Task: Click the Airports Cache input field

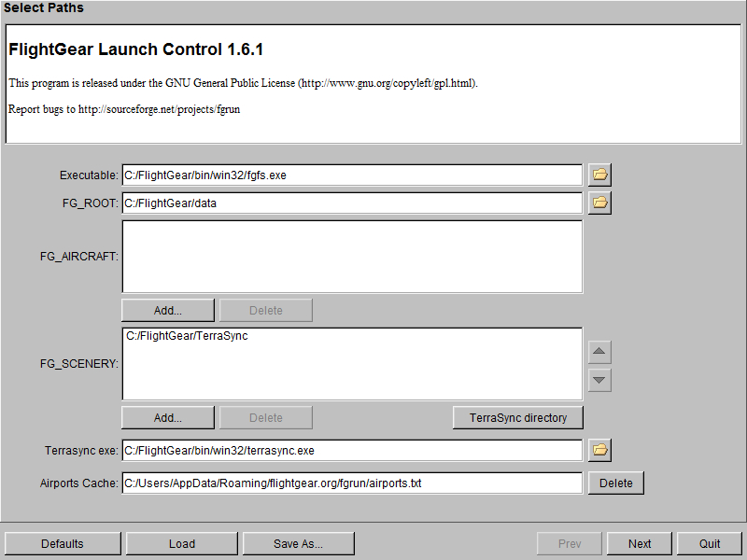Action: tap(352, 483)
